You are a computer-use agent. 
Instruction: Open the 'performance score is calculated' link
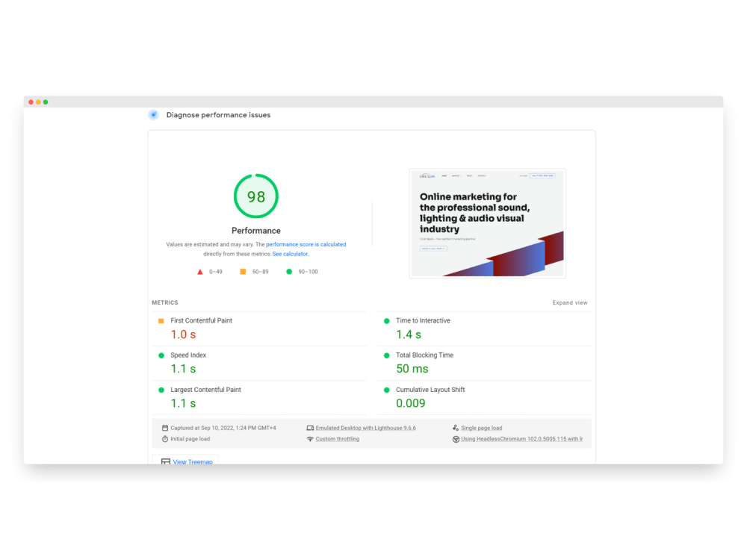pyautogui.click(x=306, y=244)
